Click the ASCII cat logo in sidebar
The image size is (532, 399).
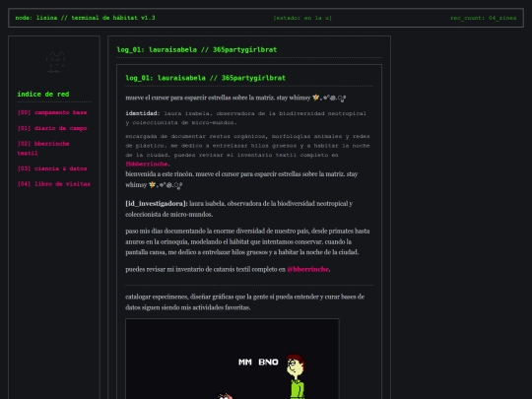click(55, 62)
